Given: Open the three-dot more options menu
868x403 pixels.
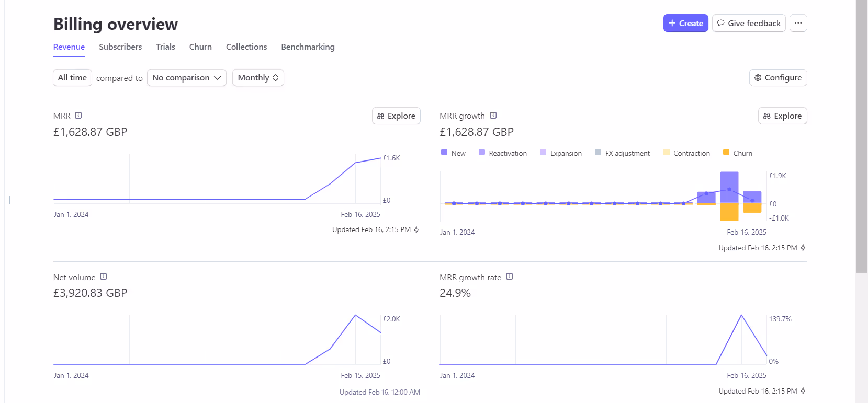Looking at the screenshot, I should (798, 23).
